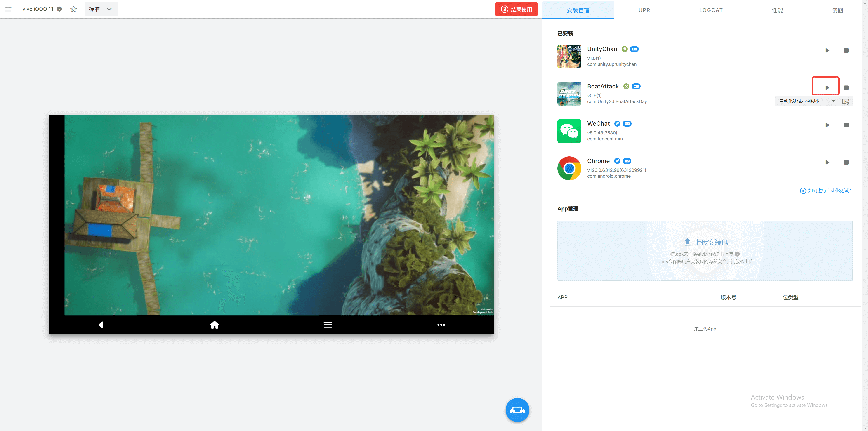This screenshot has height=431, width=868.
Task: Open the 标准 quality dropdown
Action: [x=101, y=9]
